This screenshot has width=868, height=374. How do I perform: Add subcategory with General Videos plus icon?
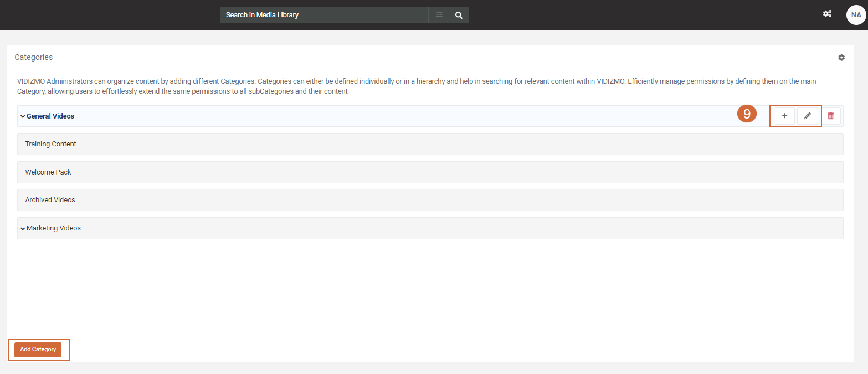coord(784,116)
